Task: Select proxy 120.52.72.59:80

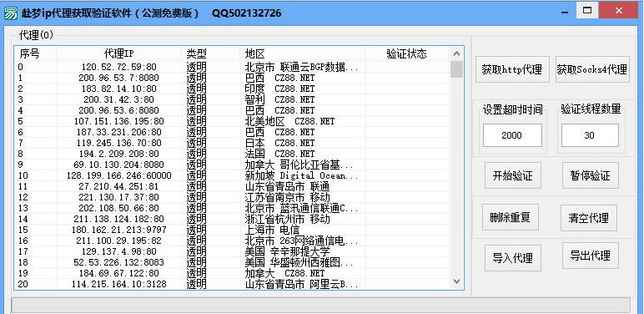Action: [119, 67]
